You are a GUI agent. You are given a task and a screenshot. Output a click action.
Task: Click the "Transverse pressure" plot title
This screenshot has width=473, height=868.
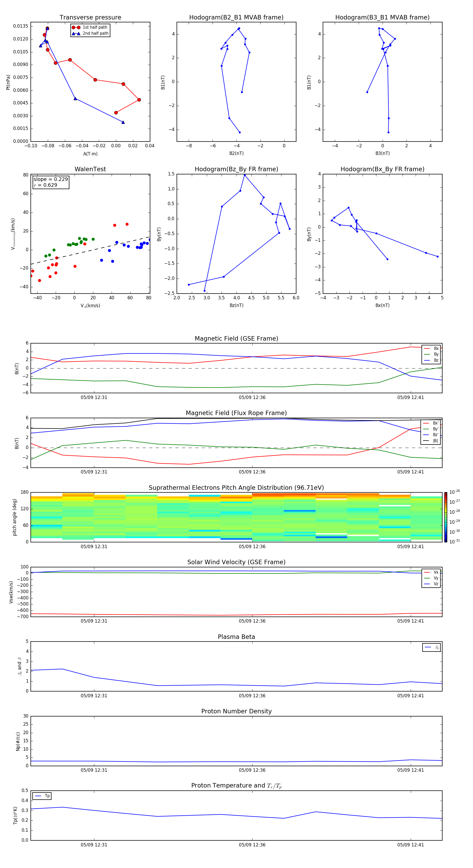click(x=90, y=18)
